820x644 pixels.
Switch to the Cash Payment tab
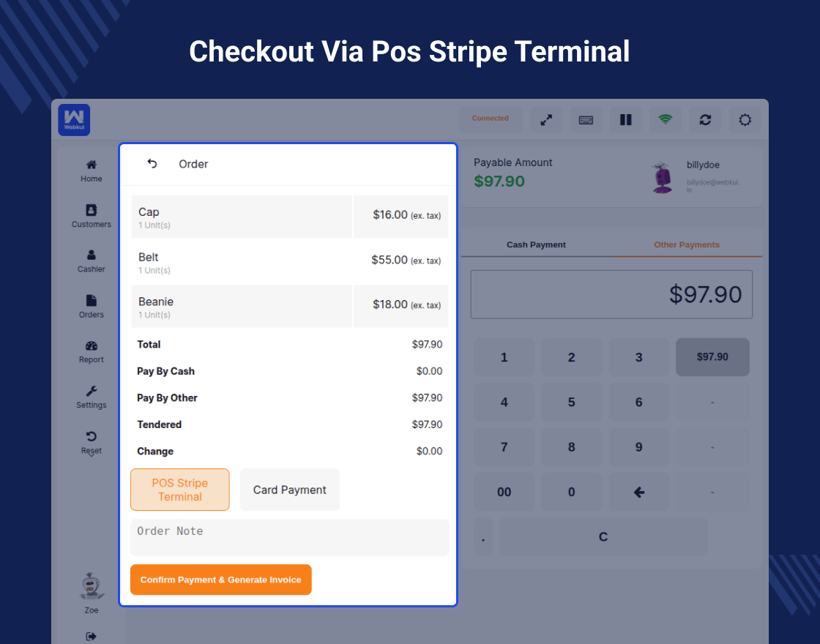pos(536,244)
